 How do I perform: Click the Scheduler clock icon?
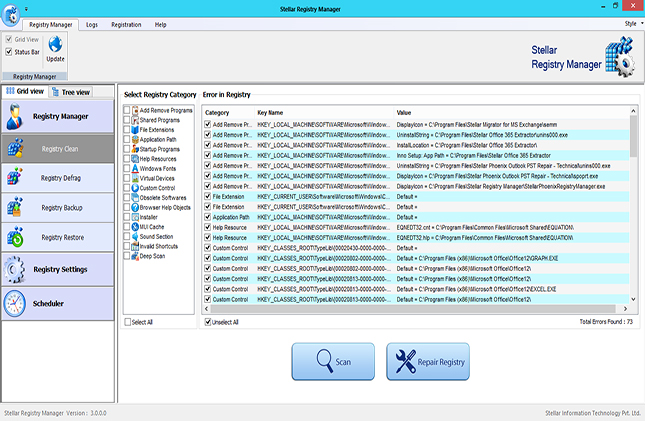[x=15, y=303]
